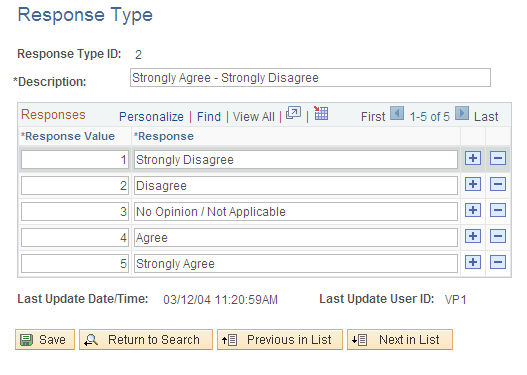This screenshot has height=375, width=527.
Task: Delete the Strongly Agree response row
Action: (498, 262)
